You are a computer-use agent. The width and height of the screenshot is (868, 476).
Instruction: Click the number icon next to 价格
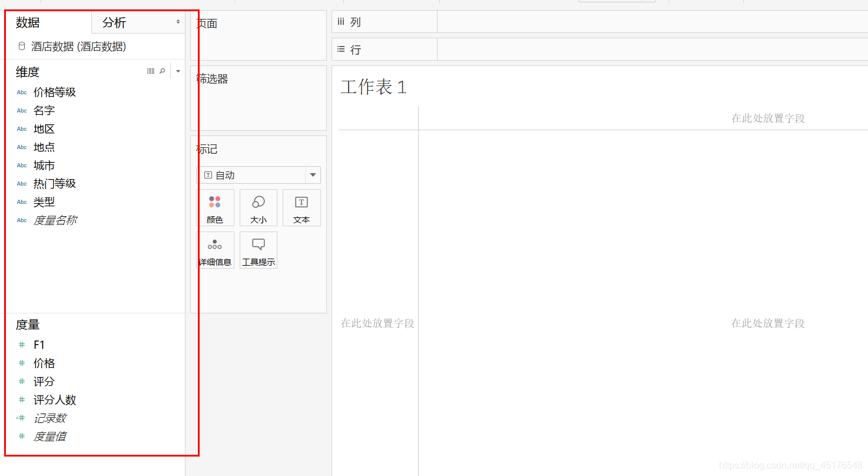(x=22, y=363)
